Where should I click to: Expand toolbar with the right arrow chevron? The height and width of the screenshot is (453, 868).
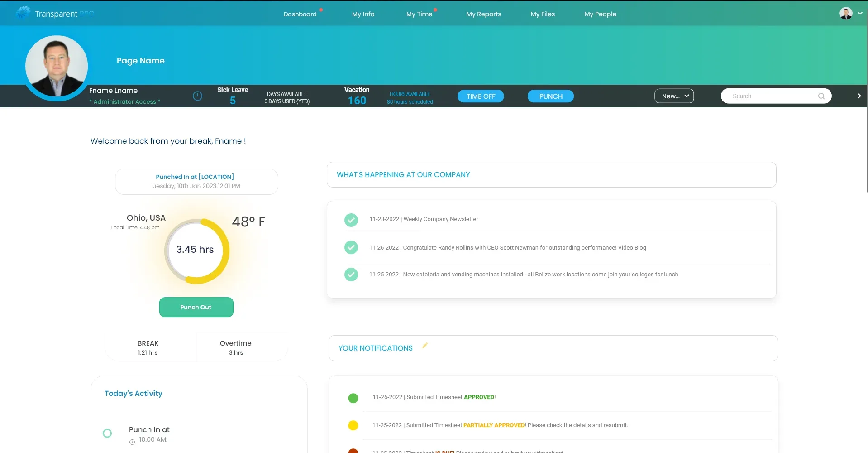(859, 96)
